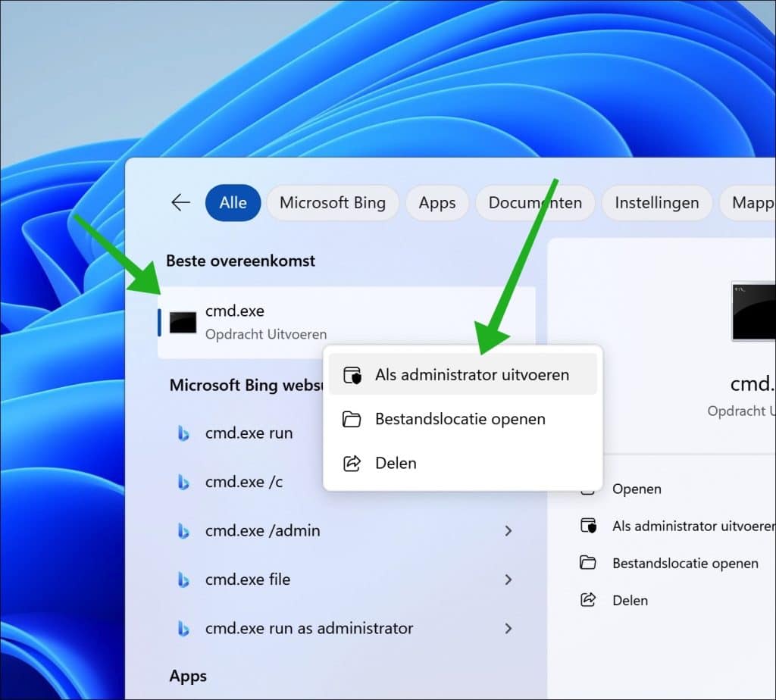Choose Als administrator uitvoeren in context menu

tap(463, 374)
